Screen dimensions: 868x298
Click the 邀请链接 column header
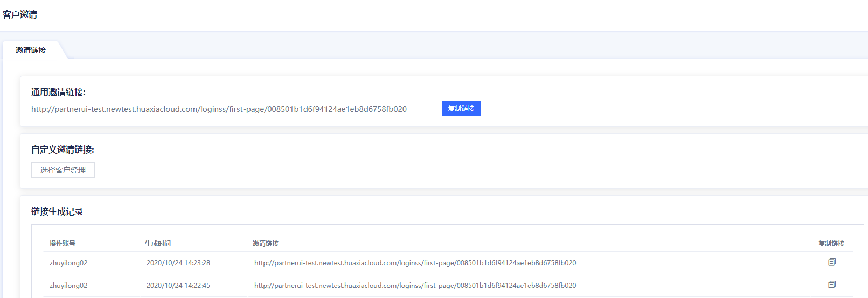pos(266,244)
